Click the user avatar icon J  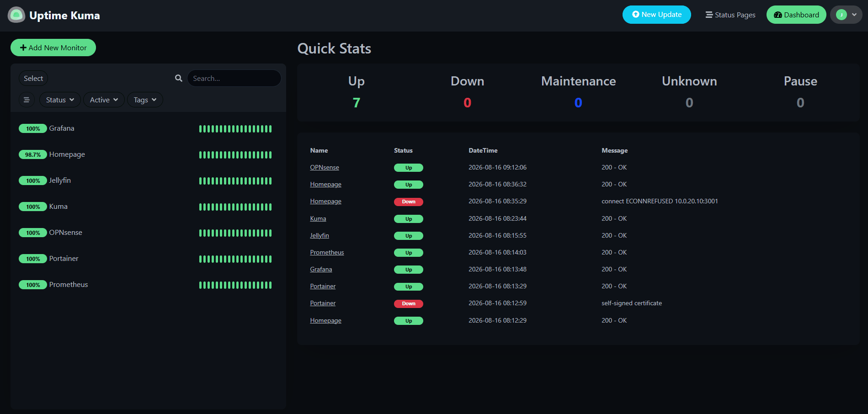[841, 15]
